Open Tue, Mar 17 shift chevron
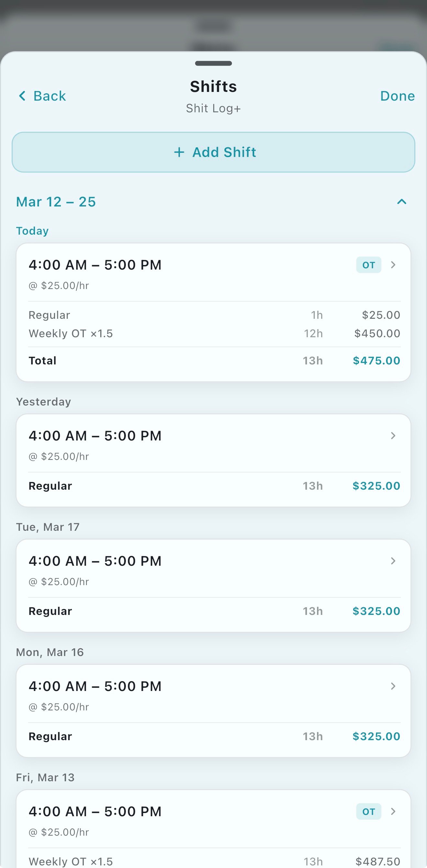427x868 pixels. 393,561
